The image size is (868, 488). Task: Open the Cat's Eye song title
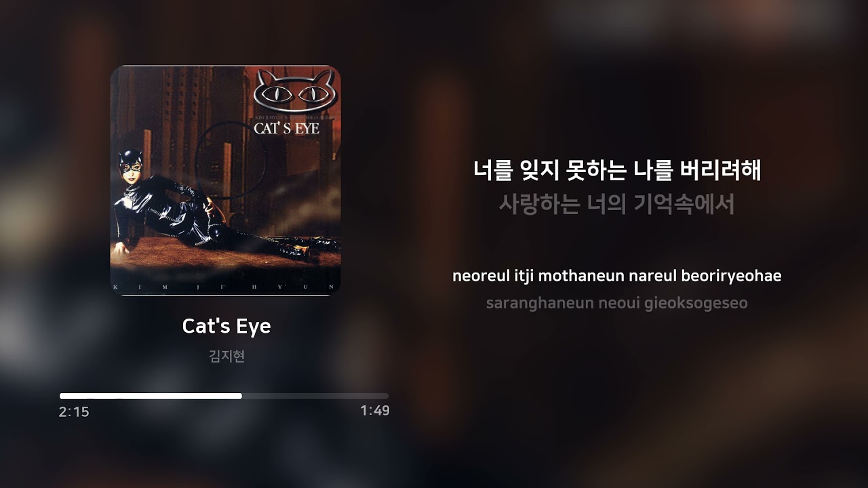coord(226,326)
